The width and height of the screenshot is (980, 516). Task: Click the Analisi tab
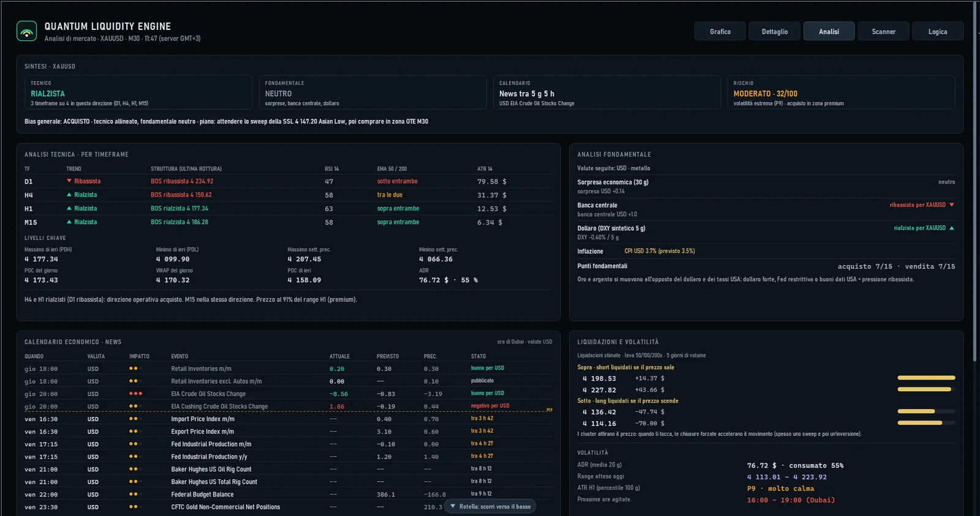pos(829,31)
